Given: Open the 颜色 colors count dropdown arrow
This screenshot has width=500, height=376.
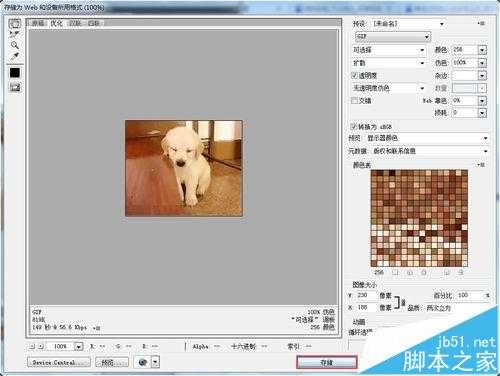Looking at the screenshot, I should point(482,50).
